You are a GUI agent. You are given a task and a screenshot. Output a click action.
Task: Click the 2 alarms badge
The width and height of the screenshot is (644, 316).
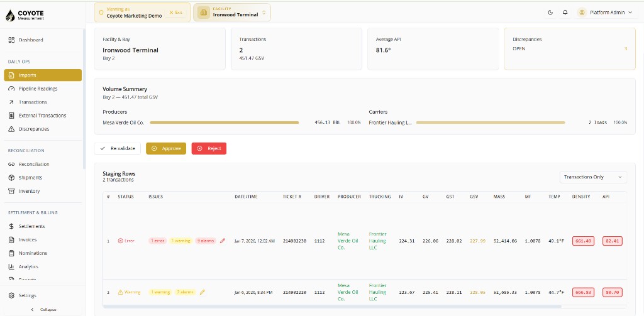(x=186, y=292)
